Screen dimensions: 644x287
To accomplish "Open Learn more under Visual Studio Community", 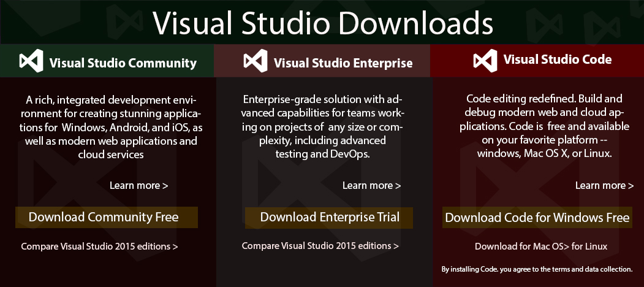I will pyautogui.click(x=139, y=185).
